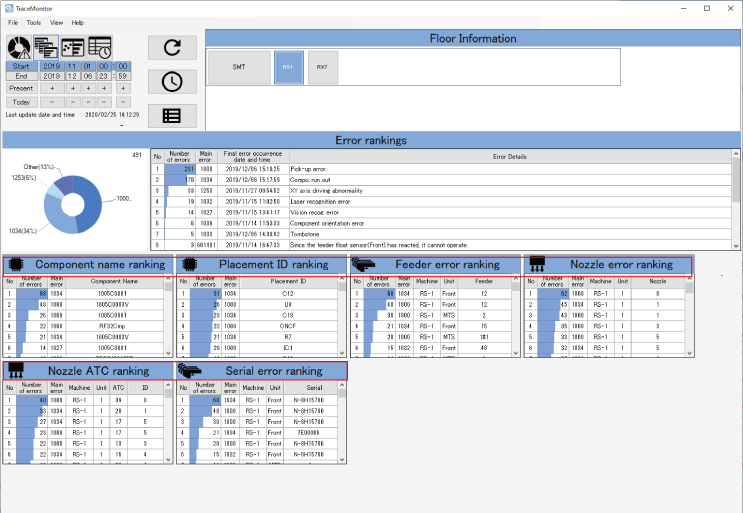This screenshot has height=513, width=743.
Task: Click the chip icon in Placement ID ranking header
Action: point(190,264)
